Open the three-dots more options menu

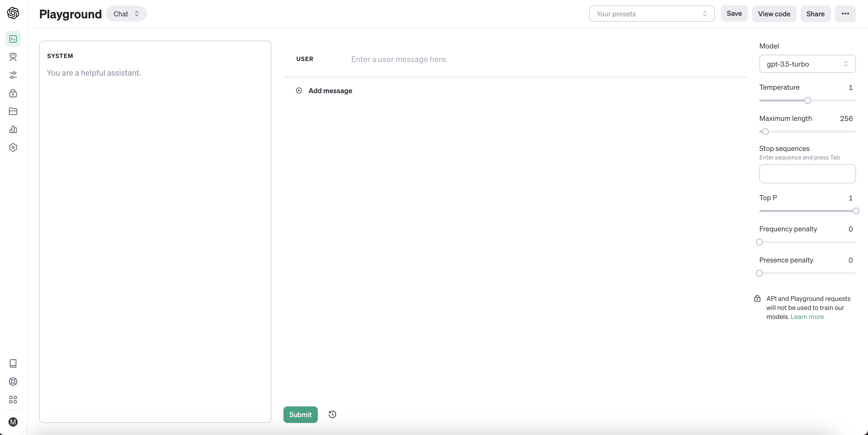[845, 14]
